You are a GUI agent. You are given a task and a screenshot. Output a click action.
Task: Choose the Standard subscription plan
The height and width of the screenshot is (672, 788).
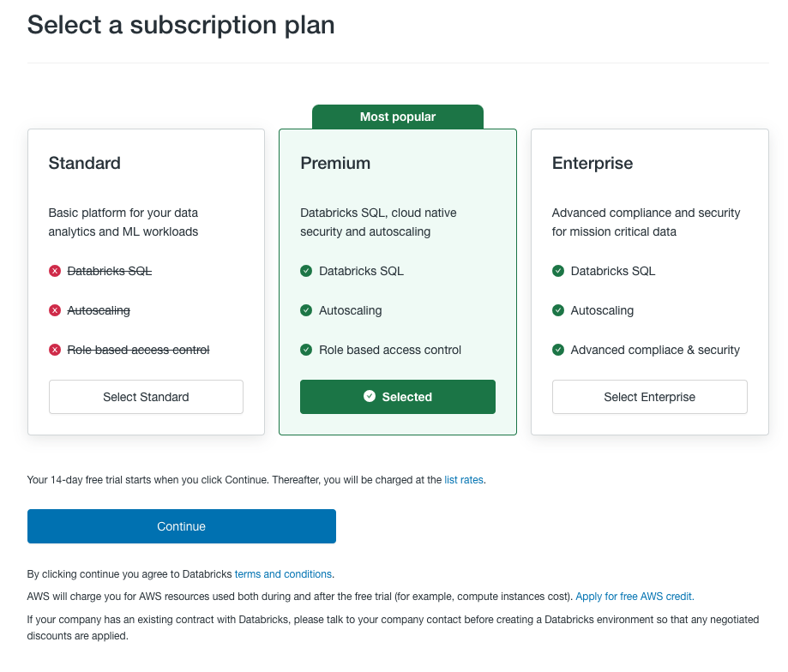click(146, 396)
